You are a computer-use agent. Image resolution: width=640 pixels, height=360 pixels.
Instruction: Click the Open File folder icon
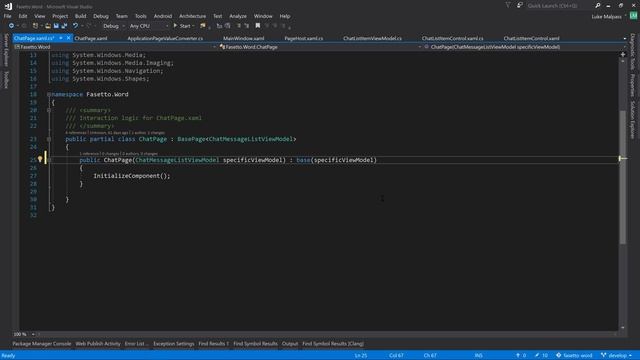tap(48, 26)
